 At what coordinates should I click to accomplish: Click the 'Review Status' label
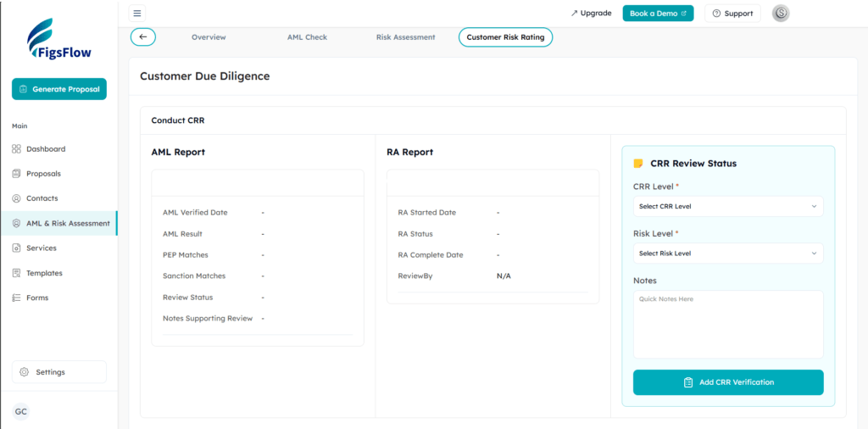(187, 298)
